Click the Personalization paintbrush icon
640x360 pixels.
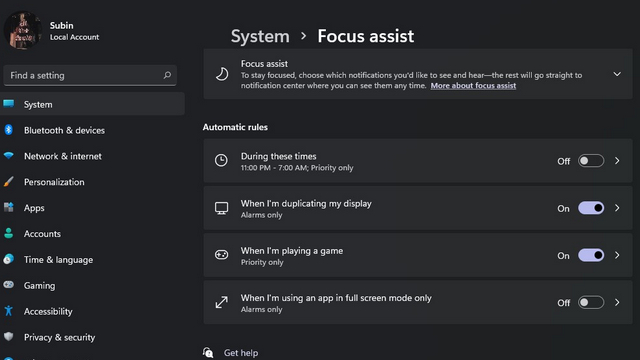pos(9,182)
